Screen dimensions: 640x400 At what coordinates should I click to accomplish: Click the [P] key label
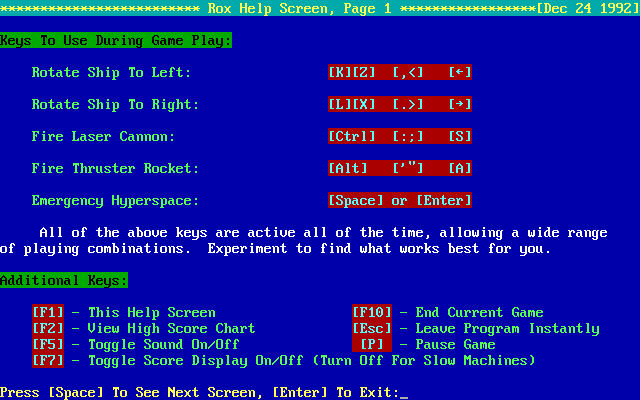pos(372,344)
